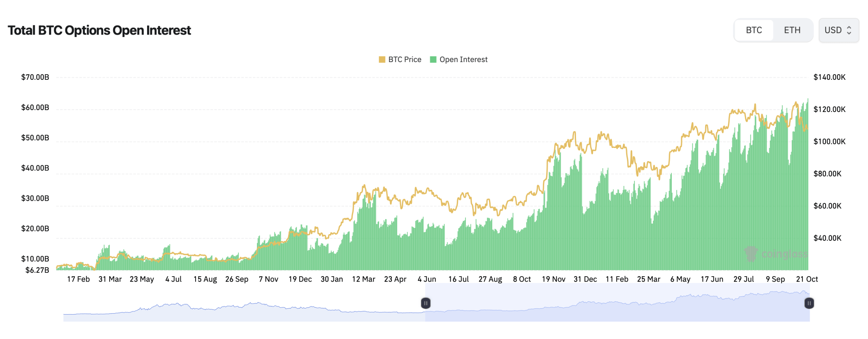Click the green Open Interest legend square
Screen dimensions: 868x339
433,59
